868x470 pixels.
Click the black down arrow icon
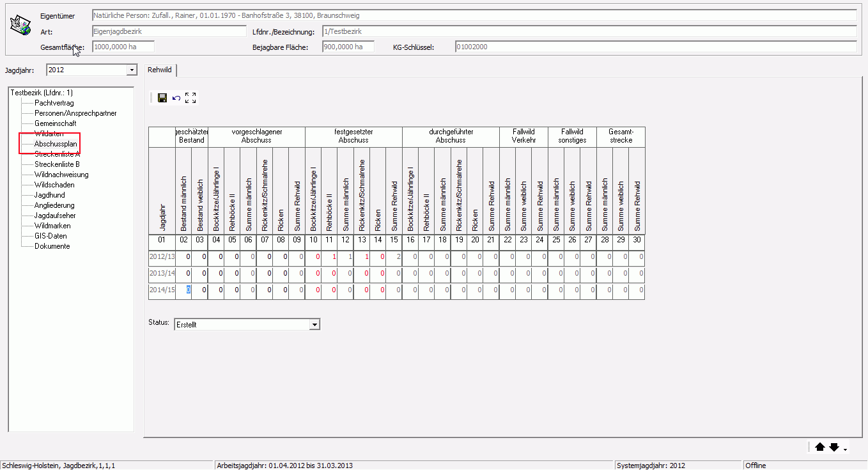pyautogui.click(x=834, y=448)
